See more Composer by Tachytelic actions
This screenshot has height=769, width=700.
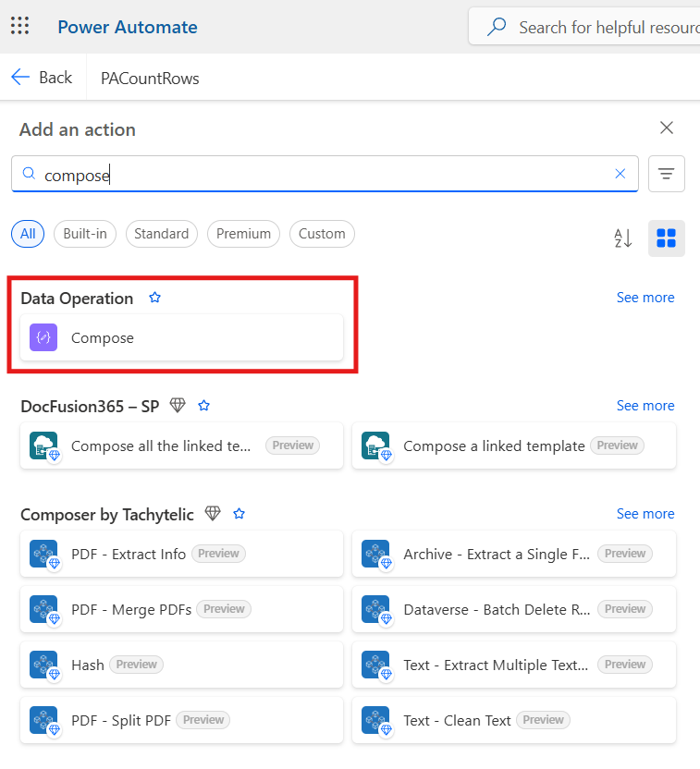click(x=645, y=514)
